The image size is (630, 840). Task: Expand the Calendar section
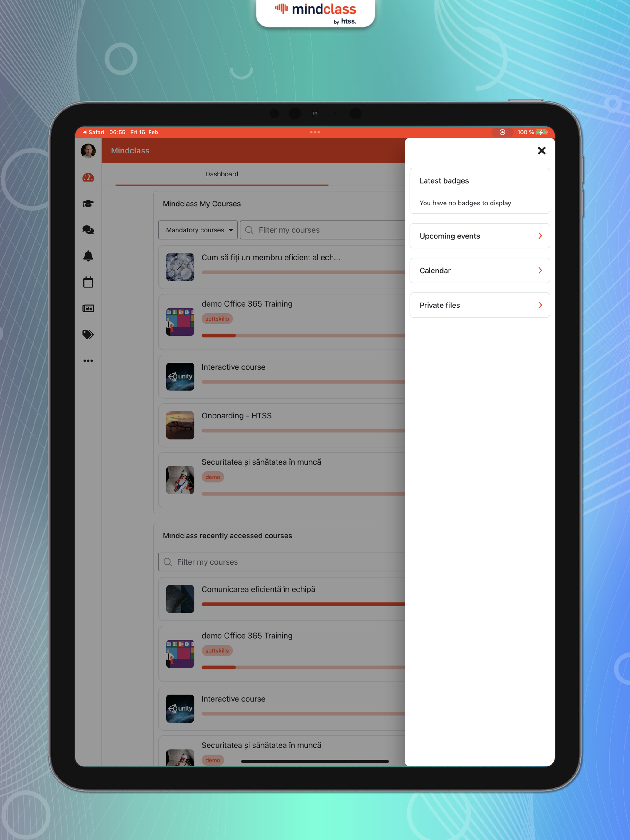[480, 270]
